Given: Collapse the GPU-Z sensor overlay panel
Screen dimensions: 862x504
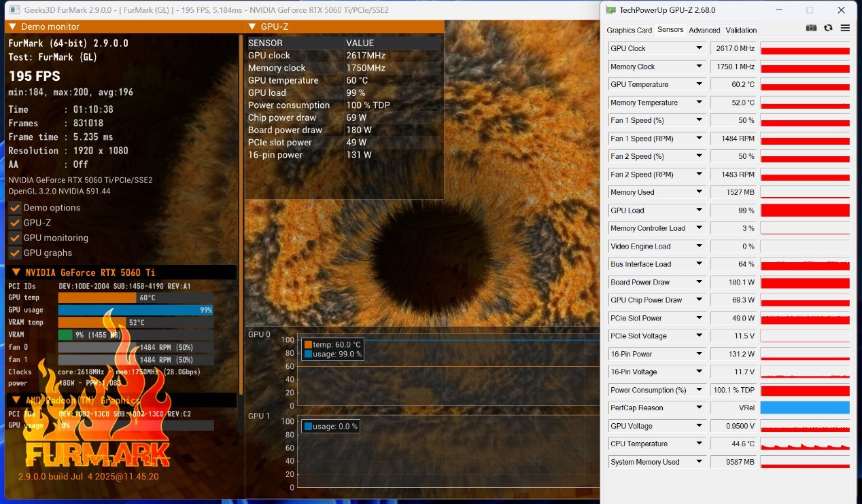Looking at the screenshot, I should click(252, 26).
